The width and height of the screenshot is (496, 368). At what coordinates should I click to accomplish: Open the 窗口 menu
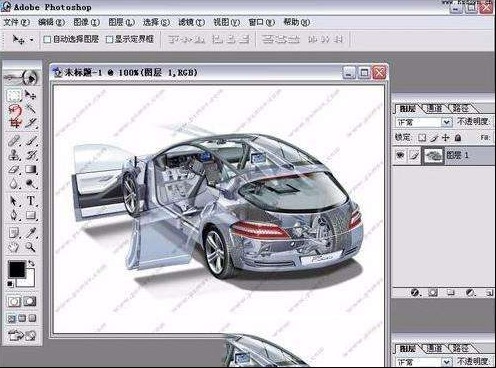coord(261,22)
